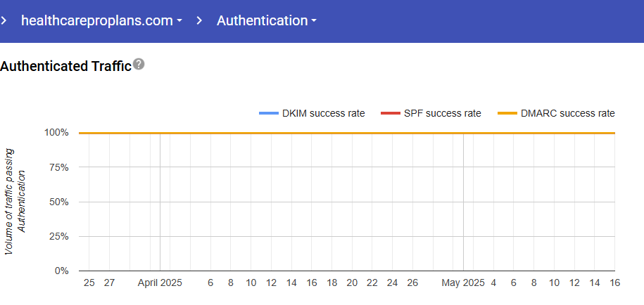Select the May 2025 axis marker
644x305 pixels.
463,283
